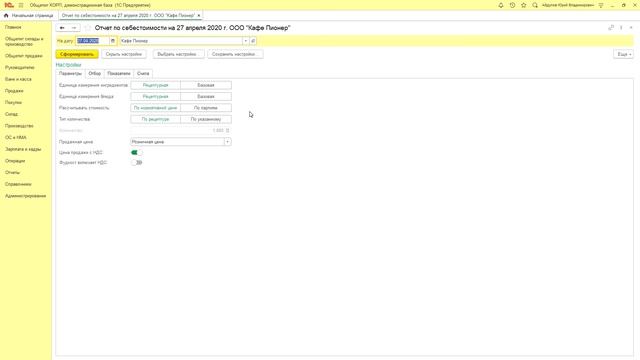The height and width of the screenshot is (360, 640).
Task: Click the highlighted На дату input field
Action: [x=93, y=41]
